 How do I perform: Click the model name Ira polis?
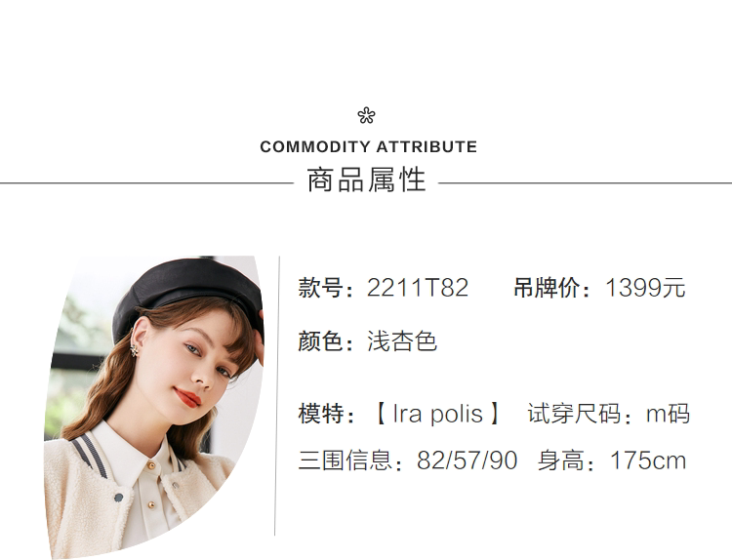point(437,414)
